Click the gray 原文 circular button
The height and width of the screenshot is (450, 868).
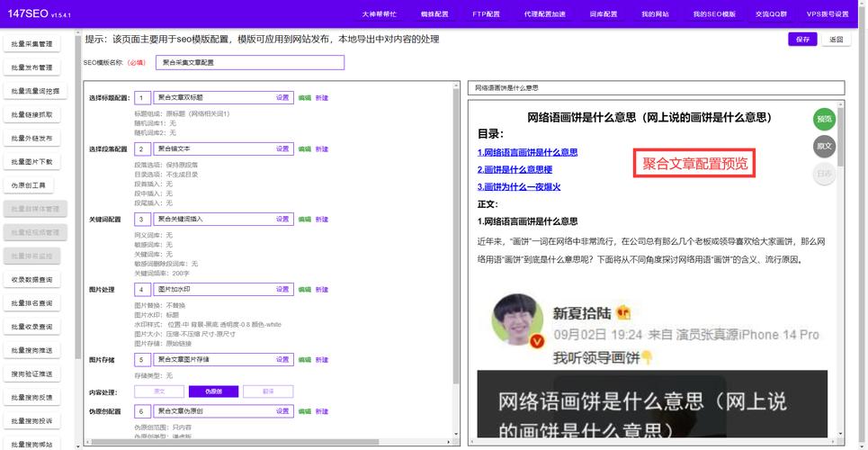[824, 147]
